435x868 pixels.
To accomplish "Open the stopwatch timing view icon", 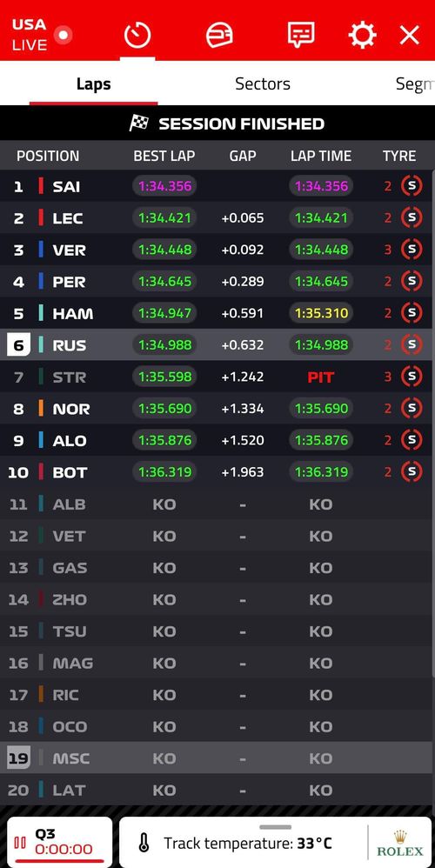I will pyautogui.click(x=137, y=36).
